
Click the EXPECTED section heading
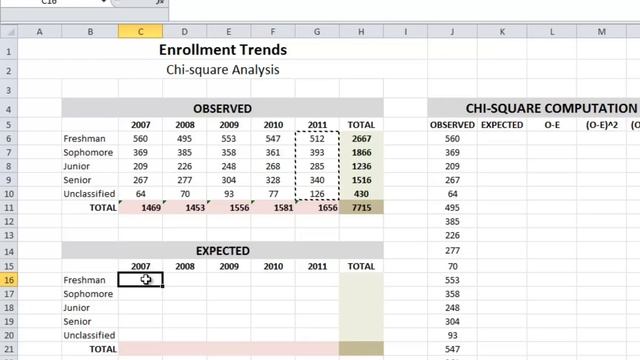[222, 251]
